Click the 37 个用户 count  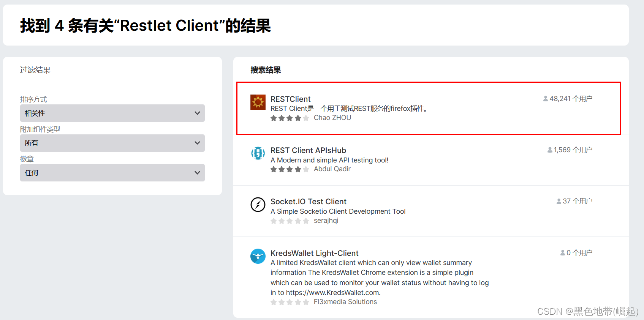(x=578, y=201)
